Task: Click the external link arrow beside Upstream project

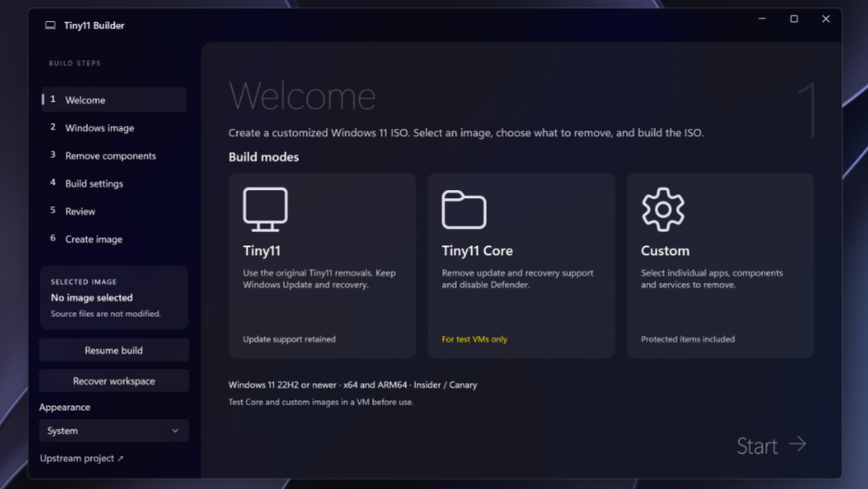Action: 121,459
